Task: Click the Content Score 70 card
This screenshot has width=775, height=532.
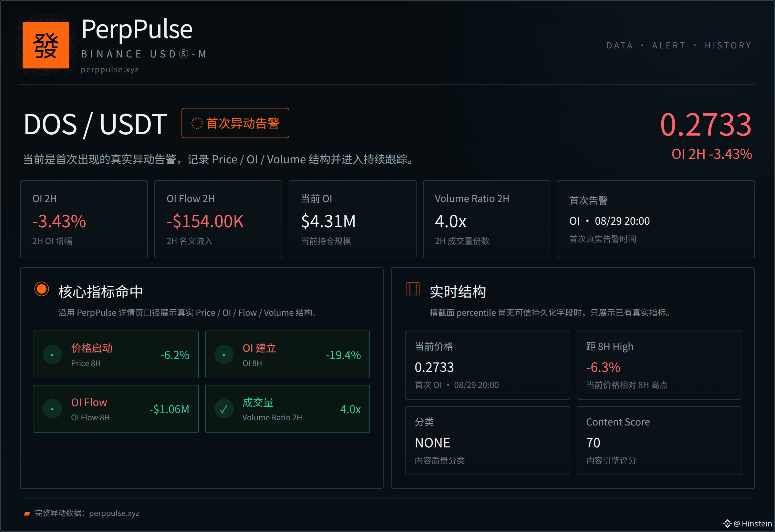Action: pos(659,440)
